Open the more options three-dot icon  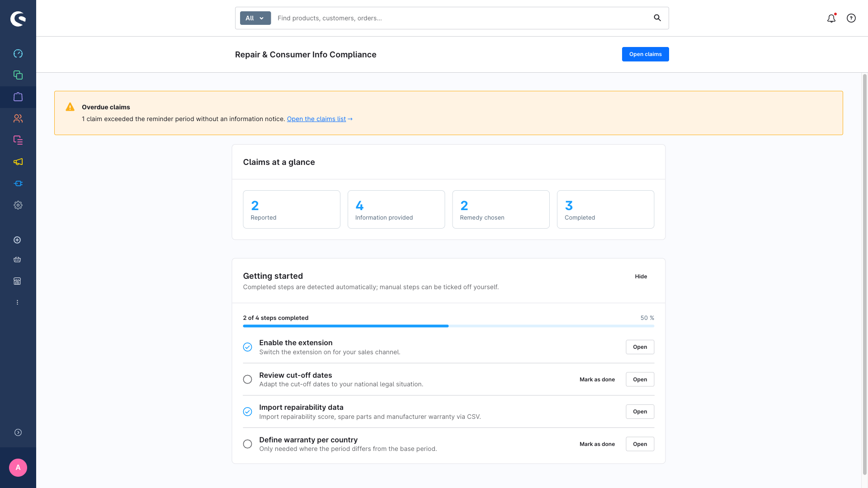[x=17, y=302]
